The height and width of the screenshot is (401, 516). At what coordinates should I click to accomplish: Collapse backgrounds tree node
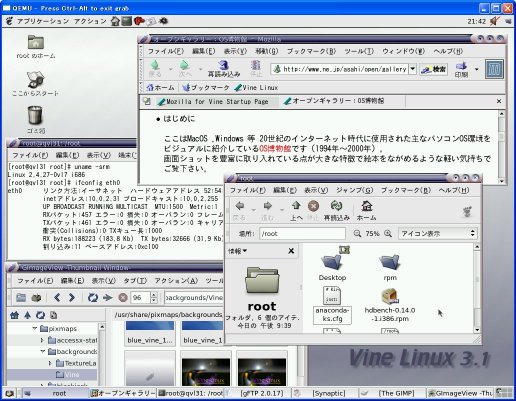(42, 351)
